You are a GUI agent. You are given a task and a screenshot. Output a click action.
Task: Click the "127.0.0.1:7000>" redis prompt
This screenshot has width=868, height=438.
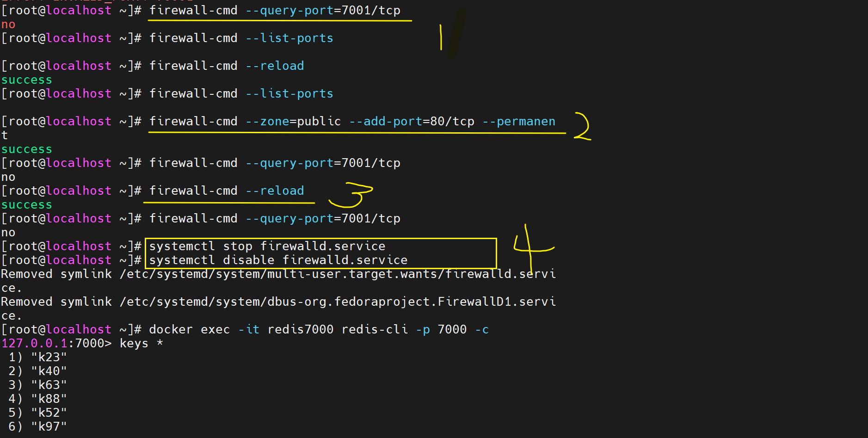56,344
